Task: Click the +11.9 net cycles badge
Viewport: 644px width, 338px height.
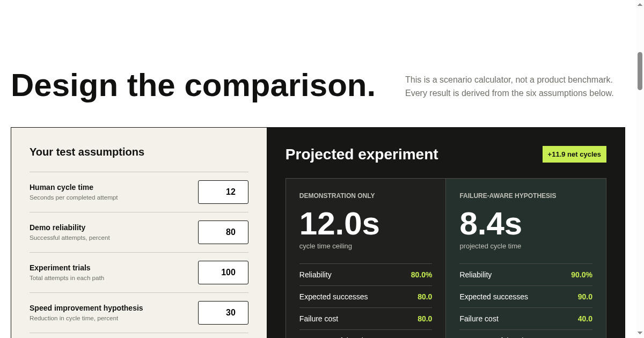Action: pyautogui.click(x=574, y=154)
